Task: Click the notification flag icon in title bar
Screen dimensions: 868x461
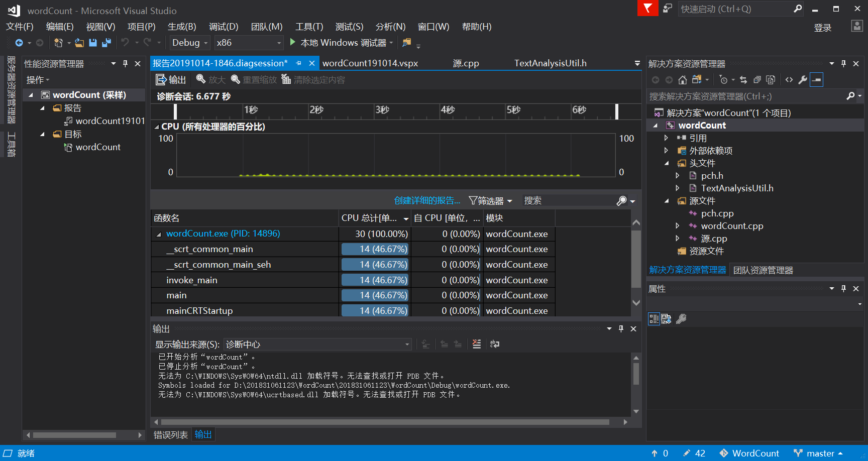Action: (647, 9)
